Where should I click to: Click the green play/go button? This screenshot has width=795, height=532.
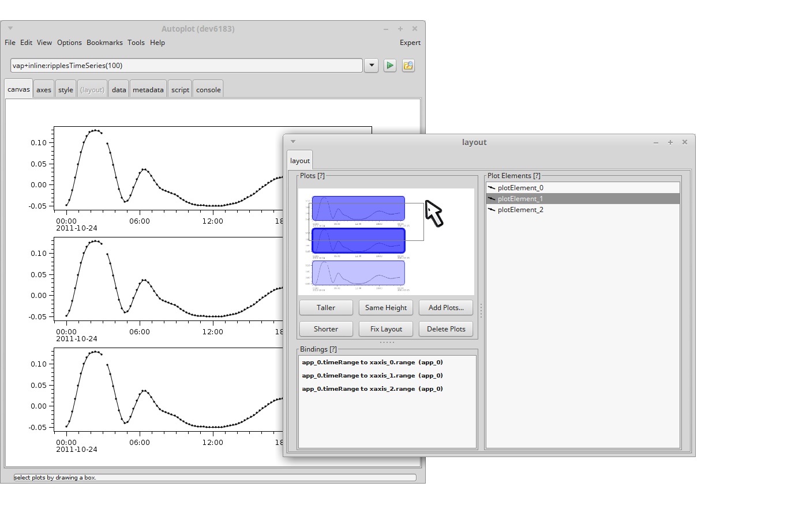coord(390,66)
